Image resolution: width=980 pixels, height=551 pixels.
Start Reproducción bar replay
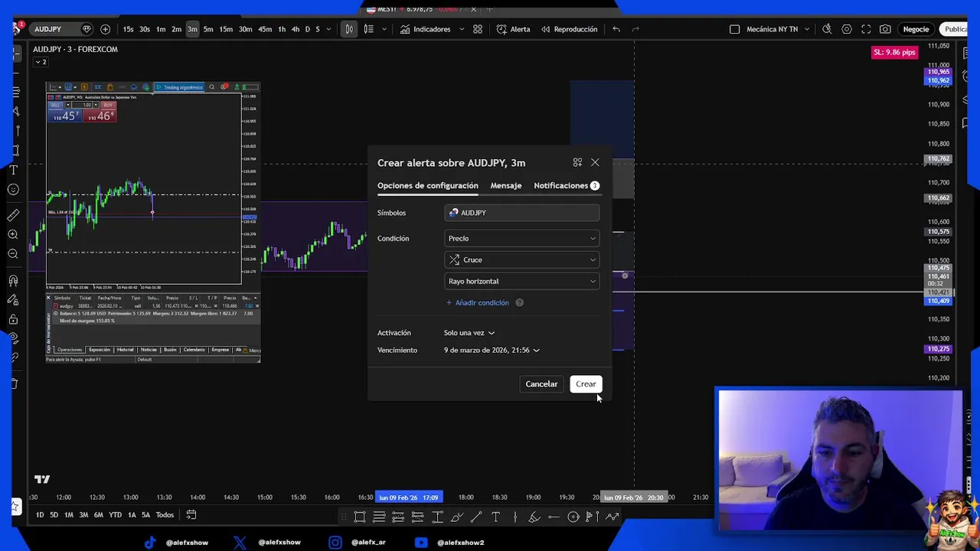click(569, 29)
